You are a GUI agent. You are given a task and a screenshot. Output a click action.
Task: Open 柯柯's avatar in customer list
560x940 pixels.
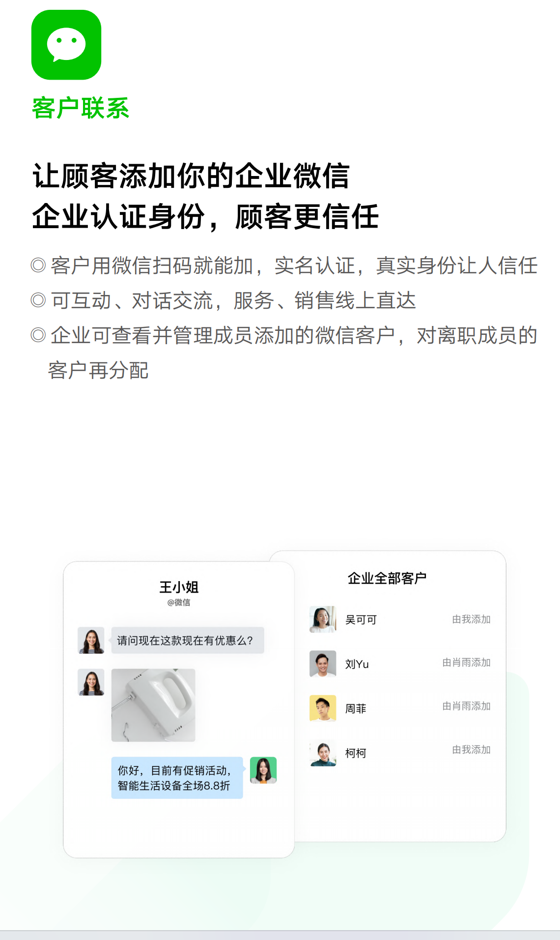tap(323, 753)
